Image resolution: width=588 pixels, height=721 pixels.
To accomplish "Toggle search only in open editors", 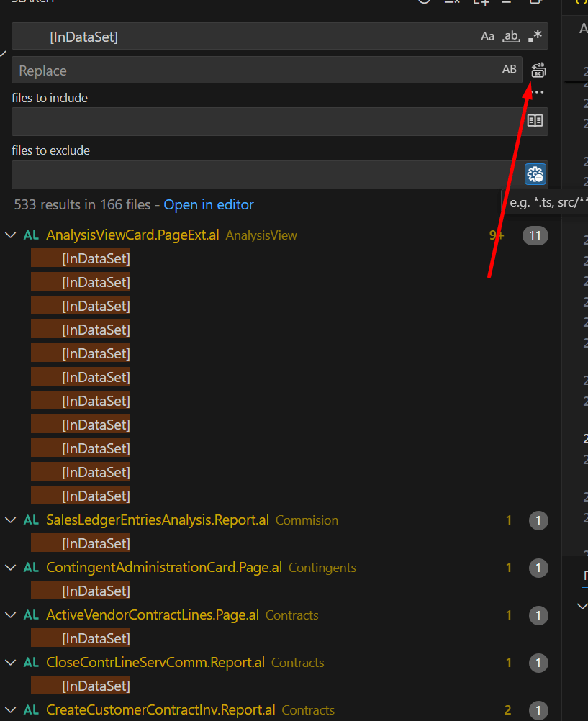I will coord(535,121).
